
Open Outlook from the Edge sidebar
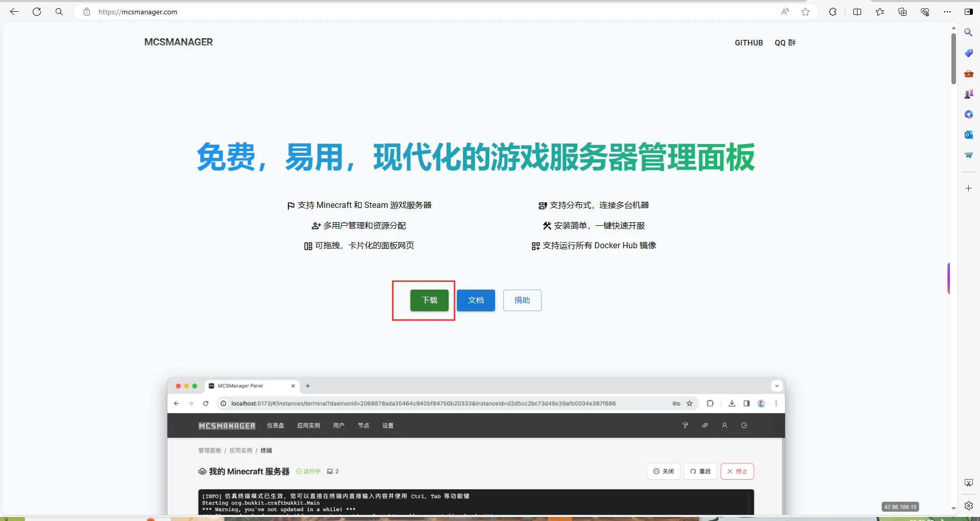pos(969,135)
